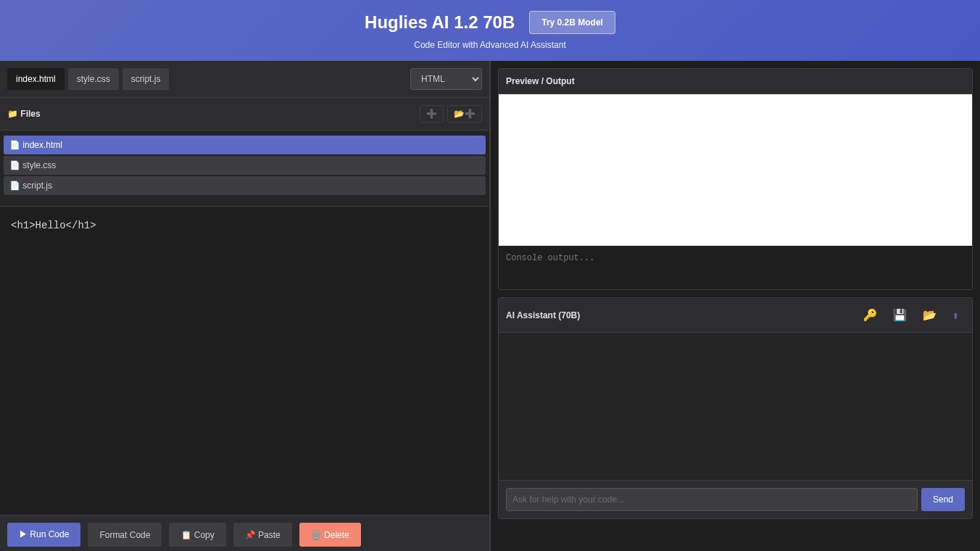Send the message with the Send button

942,500
